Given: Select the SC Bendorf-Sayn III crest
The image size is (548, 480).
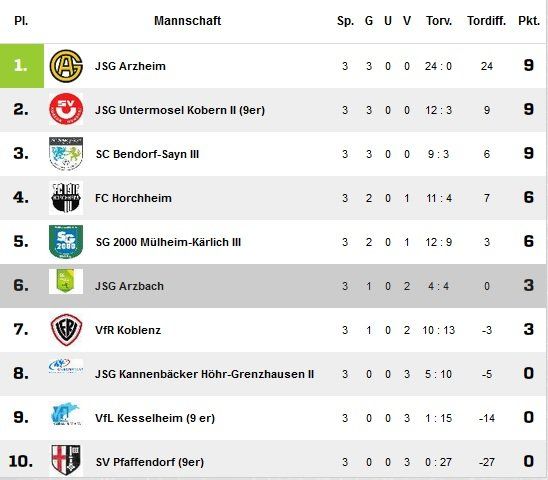Looking at the screenshot, I should click(66, 154).
